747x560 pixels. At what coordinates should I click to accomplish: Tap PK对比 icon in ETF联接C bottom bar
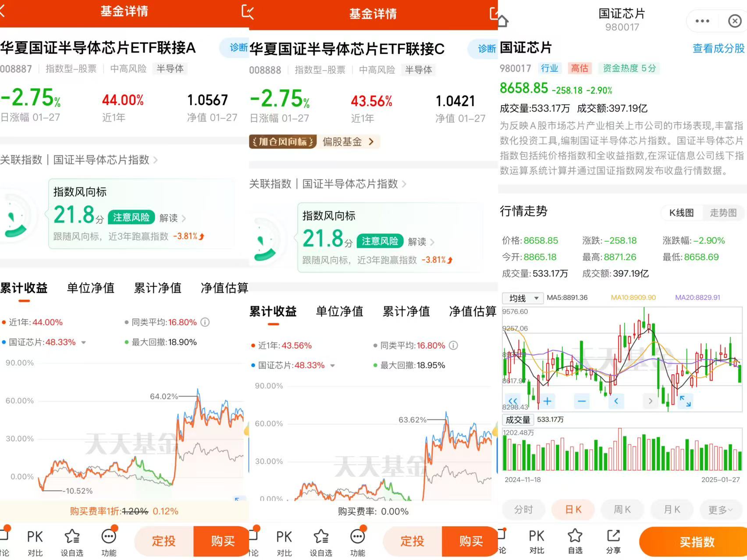[284, 543]
